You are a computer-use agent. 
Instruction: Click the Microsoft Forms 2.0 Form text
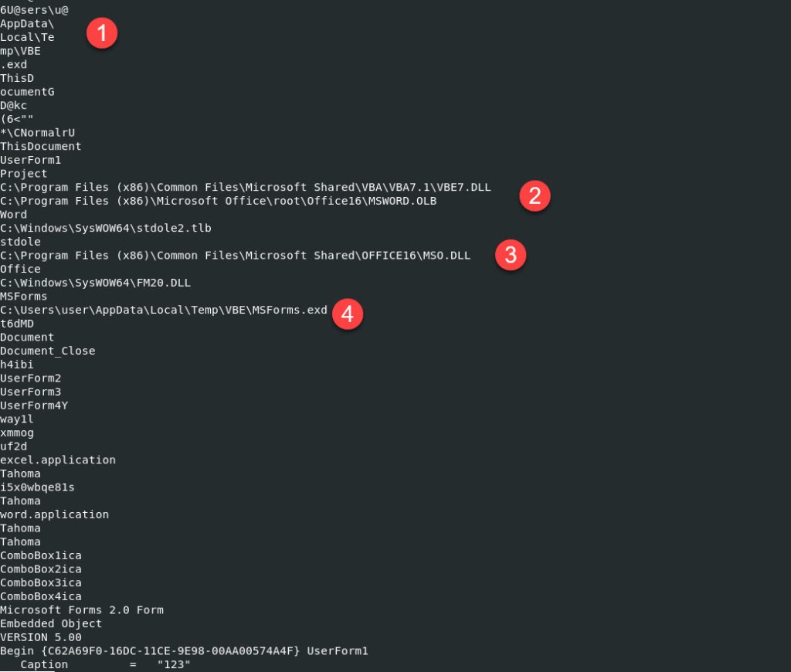pos(82,610)
